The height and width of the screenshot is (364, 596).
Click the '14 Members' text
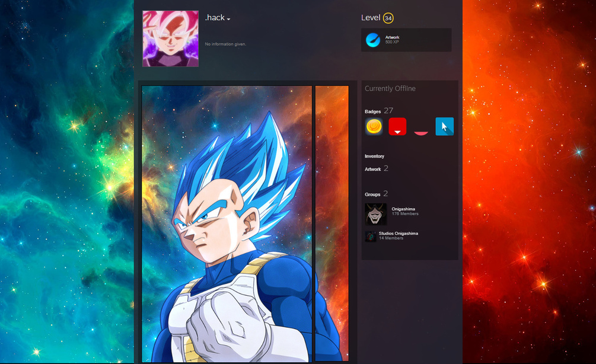click(391, 238)
